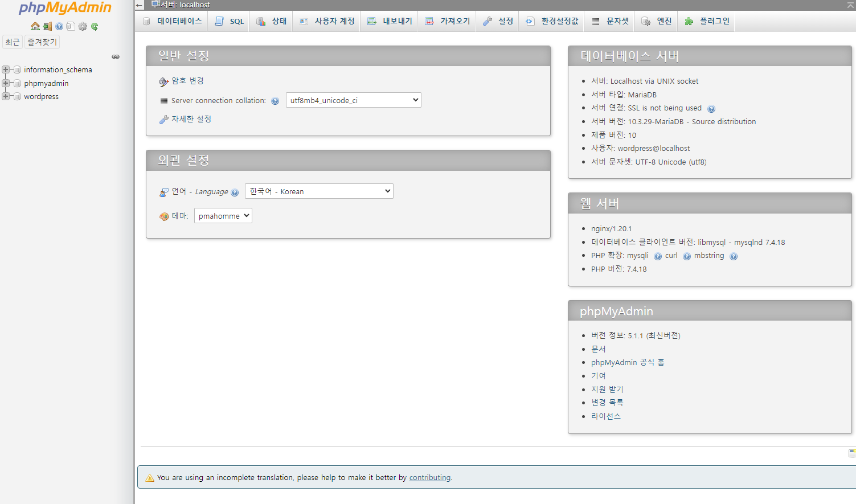Click the nginx/1.20.1 text
Screen dimensions: 856x504
(611, 228)
